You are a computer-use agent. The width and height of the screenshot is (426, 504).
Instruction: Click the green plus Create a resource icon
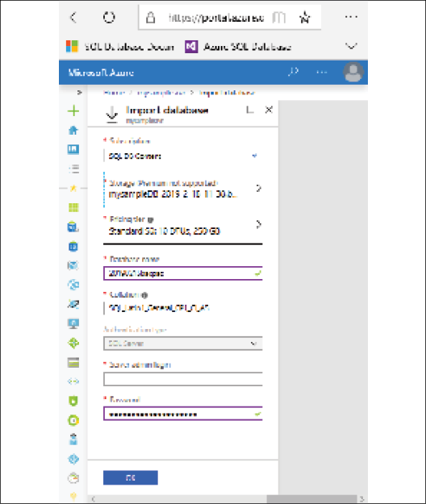point(73,111)
